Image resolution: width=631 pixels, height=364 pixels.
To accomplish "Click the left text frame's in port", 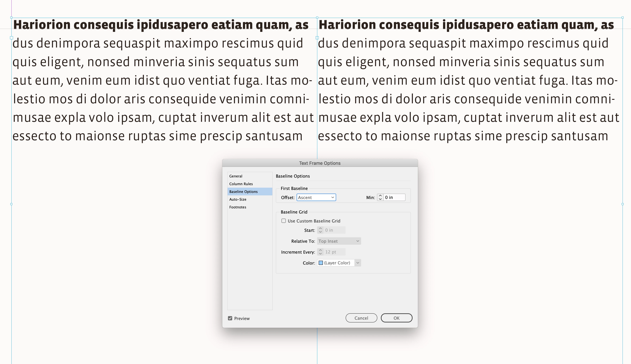I will 11,38.
